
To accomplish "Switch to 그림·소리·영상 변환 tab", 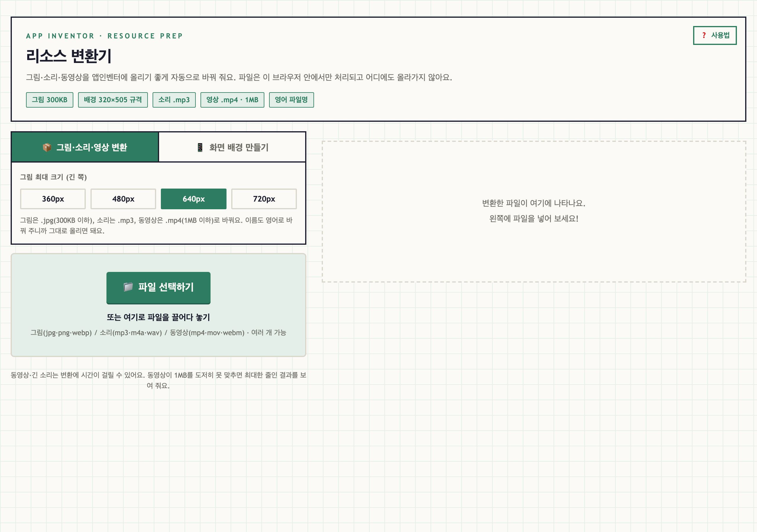I will point(85,147).
